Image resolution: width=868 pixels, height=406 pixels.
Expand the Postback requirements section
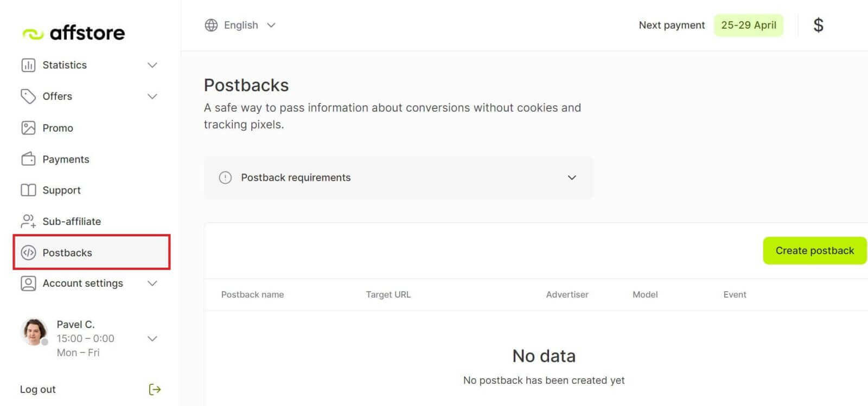(571, 178)
